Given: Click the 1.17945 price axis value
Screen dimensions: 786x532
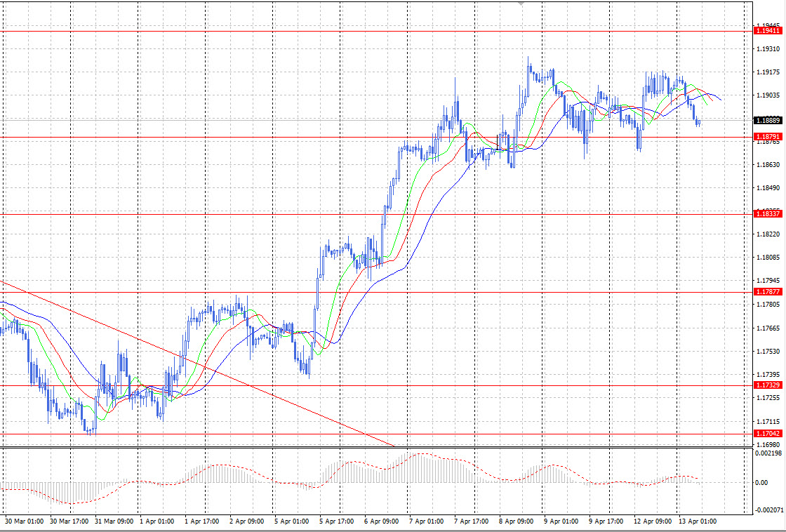Looking at the screenshot, I should click(768, 281).
